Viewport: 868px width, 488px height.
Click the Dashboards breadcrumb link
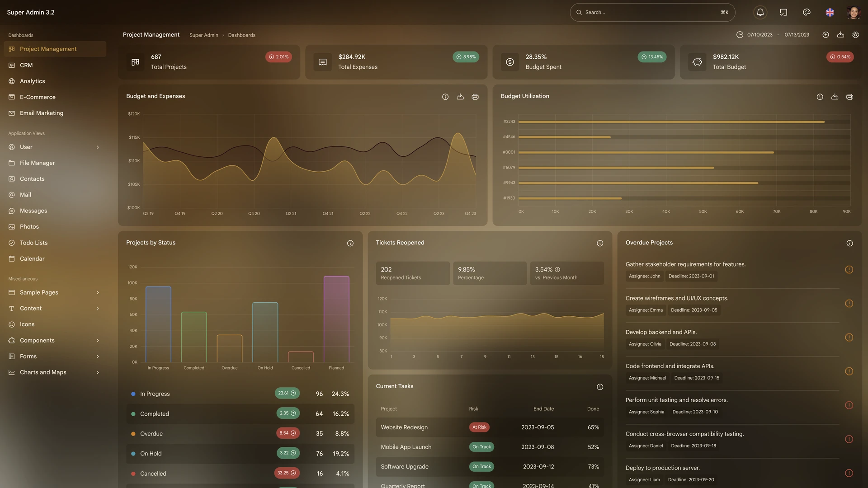coord(241,35)
